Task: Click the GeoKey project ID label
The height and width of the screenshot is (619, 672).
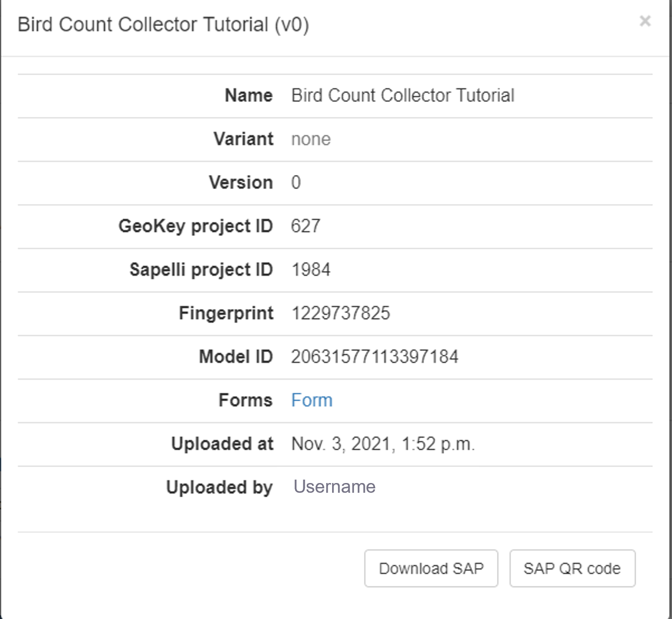Action: 195,226
